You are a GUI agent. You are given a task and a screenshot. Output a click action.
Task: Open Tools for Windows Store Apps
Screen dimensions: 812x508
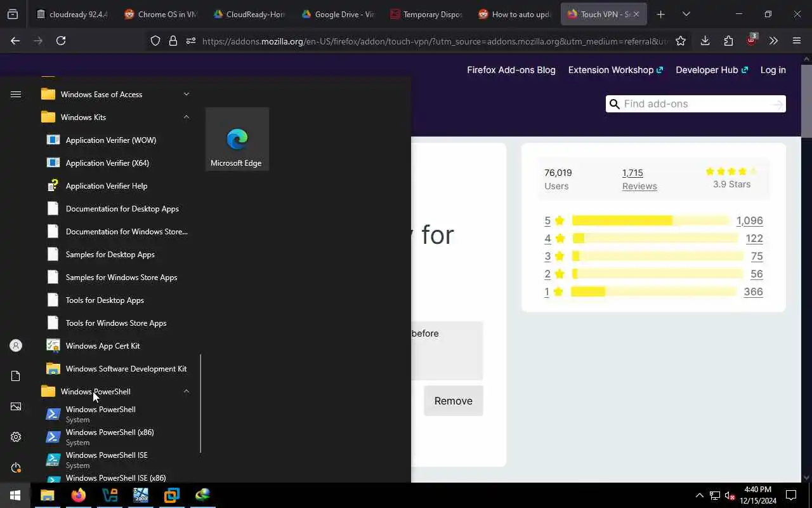117,323
